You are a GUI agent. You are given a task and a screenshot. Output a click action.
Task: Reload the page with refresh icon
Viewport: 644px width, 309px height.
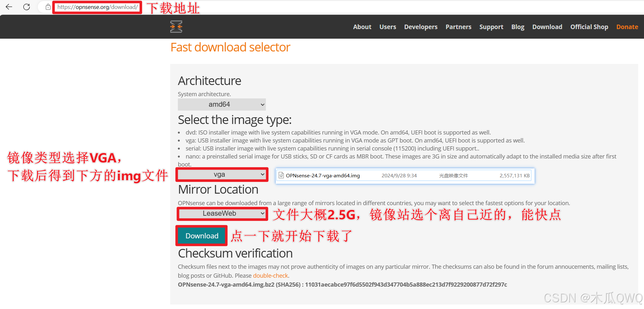(27, 7)
